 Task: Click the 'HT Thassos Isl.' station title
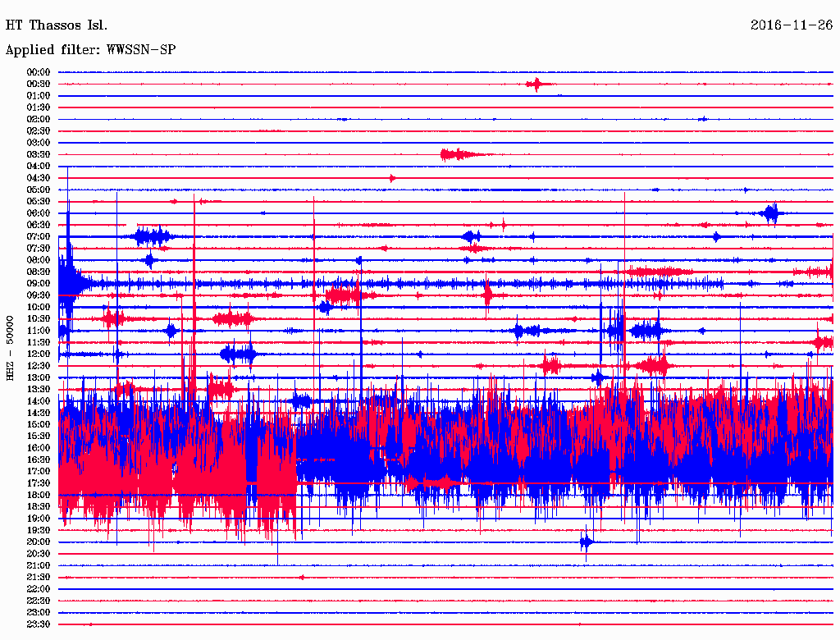57,25
